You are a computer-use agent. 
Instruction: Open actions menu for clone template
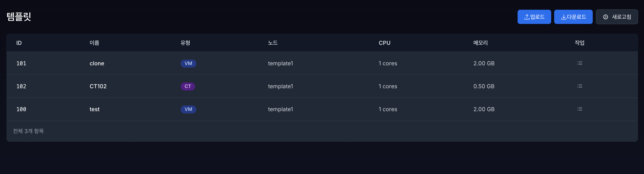pos(579,63)
